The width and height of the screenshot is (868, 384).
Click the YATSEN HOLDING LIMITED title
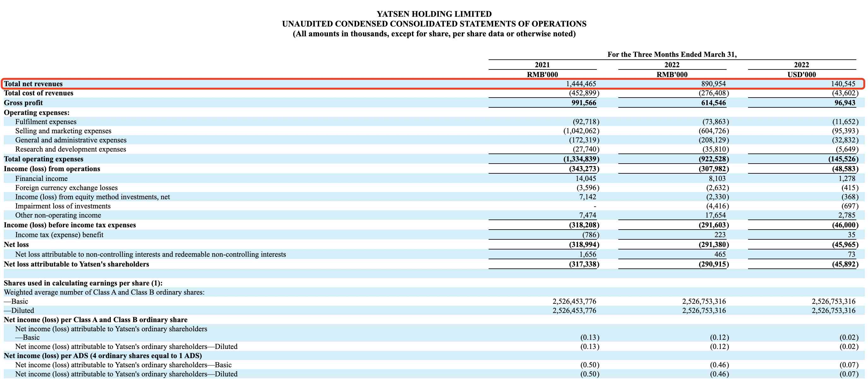(x=434, y=14)
